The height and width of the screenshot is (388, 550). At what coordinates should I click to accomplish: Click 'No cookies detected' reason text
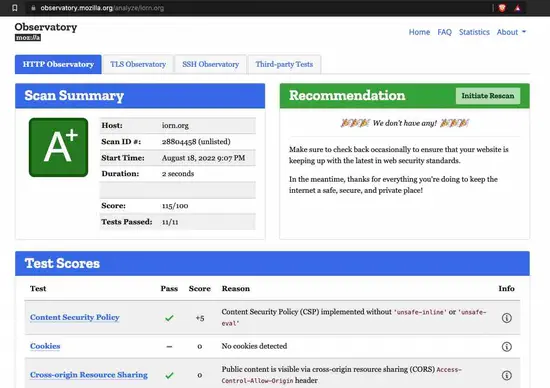pyautogui.click(x=254, y=346)
